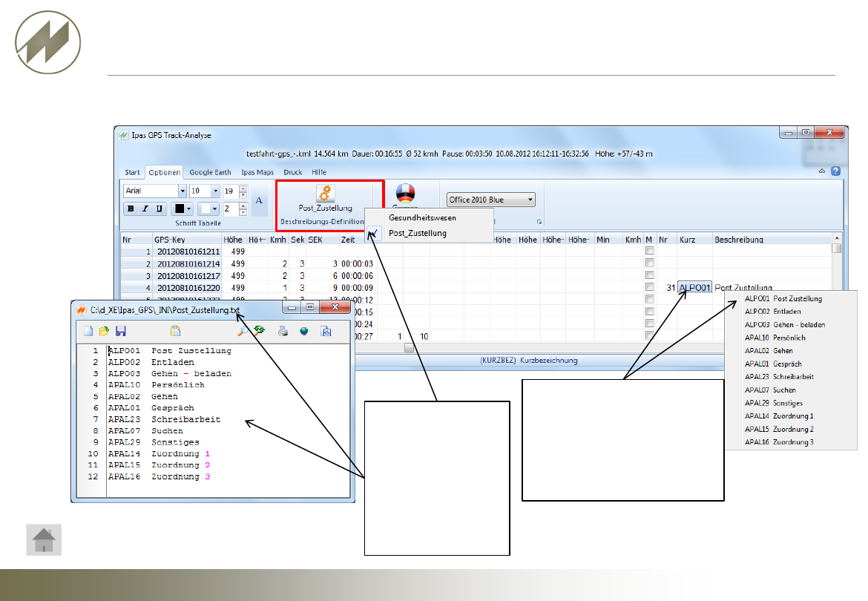This screenshot has width=868, height=601.
Task: Decrease the value 19 spinner
Action: pyautogui.click(x=243, y=194)
